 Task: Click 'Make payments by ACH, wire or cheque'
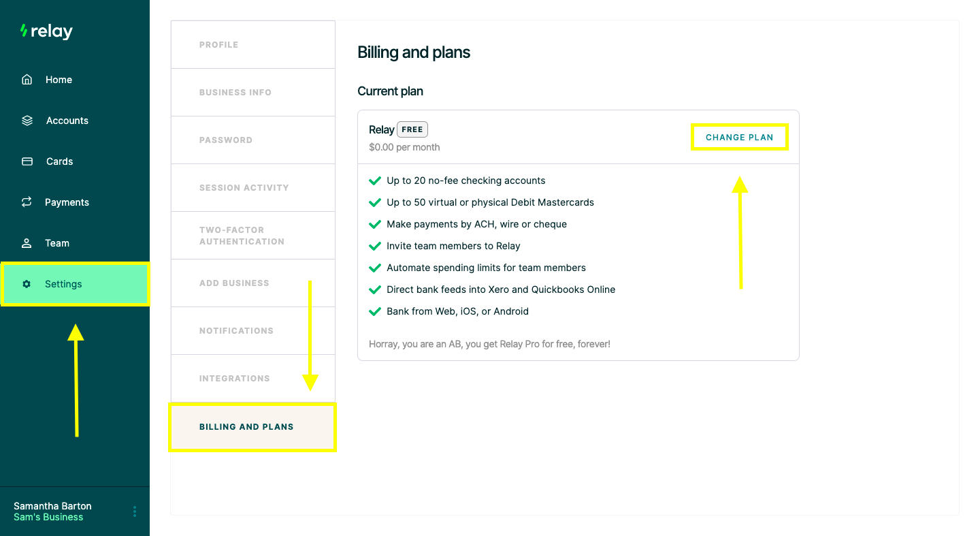click(476, 224)
